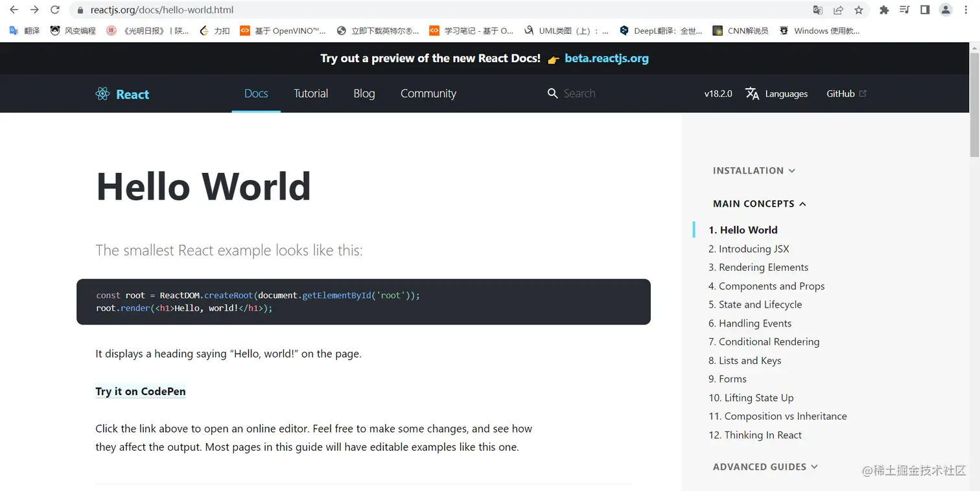The height and width of the screenshot is (491, 980).
Task: Go to 12. Thinking In React
Action: coord(755,435)
